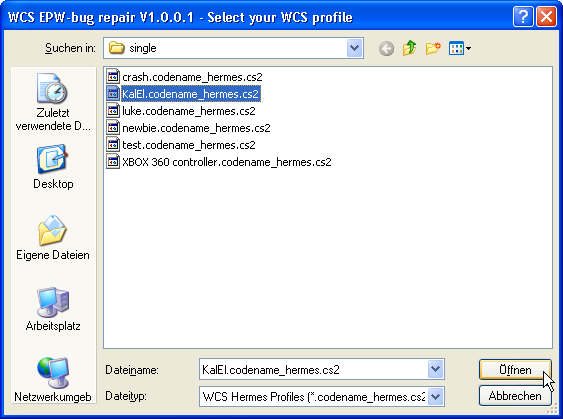The height and width of the screenshot is (419, 563).
Task: Select newbie.codename_hermes.cs2 file
Action: tap(189, 128)
